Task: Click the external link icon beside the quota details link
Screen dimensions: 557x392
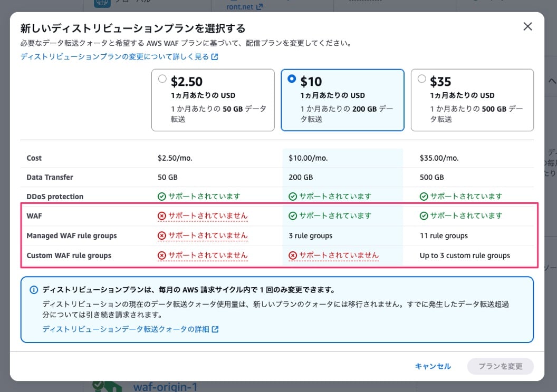Action: click(215, 329)
